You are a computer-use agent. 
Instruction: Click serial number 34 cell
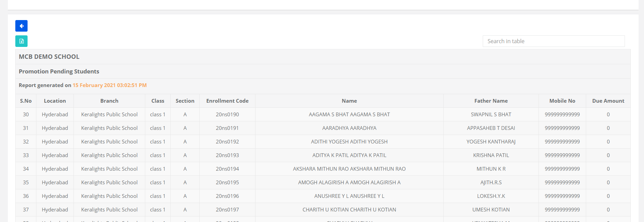26,169
